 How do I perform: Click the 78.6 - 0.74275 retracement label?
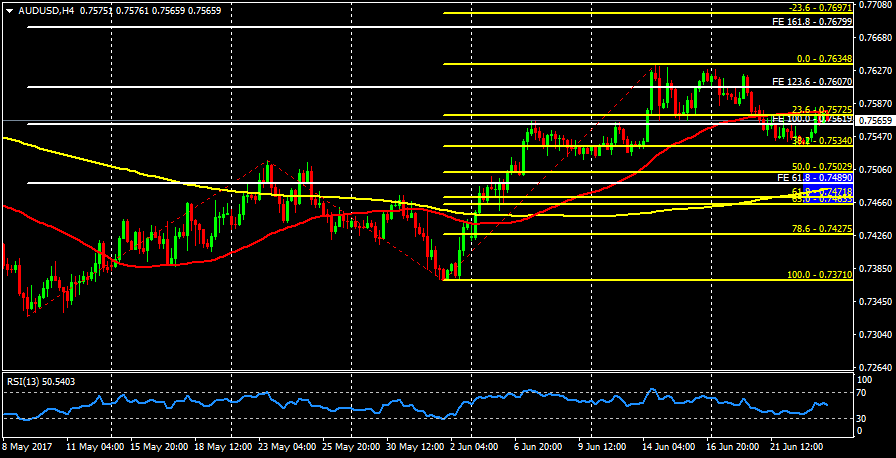tap(821, 229)
